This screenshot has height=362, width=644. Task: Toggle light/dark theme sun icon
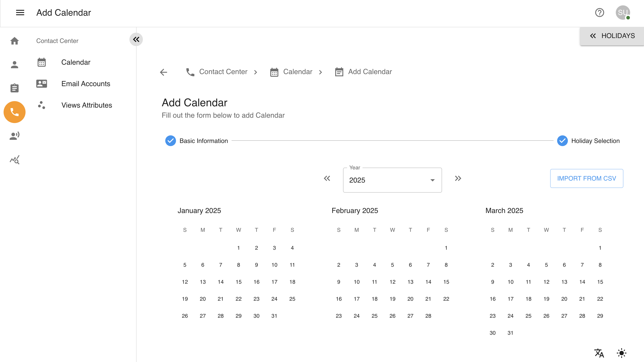(x=621, y=353)
